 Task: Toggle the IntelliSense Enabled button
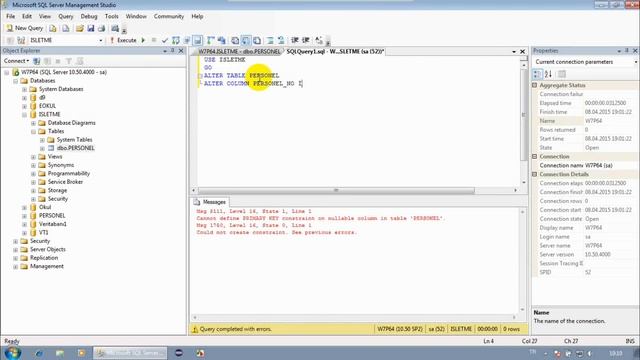point(198,40)
